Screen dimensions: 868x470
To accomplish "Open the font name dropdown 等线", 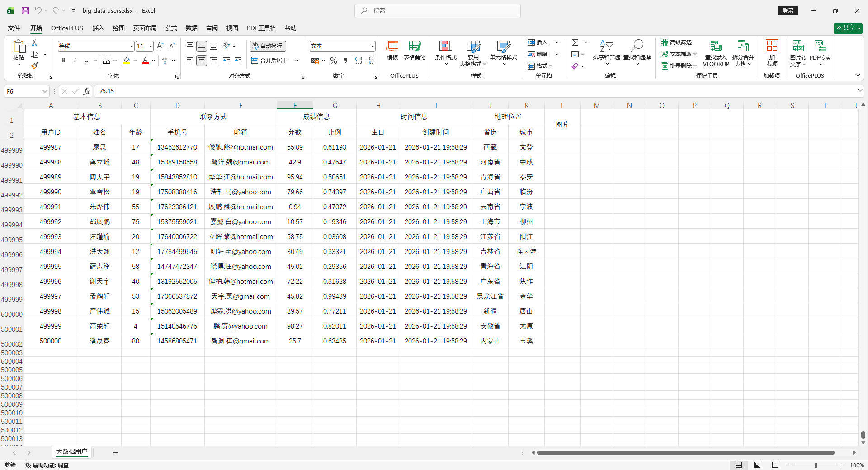I will point(132,46).
